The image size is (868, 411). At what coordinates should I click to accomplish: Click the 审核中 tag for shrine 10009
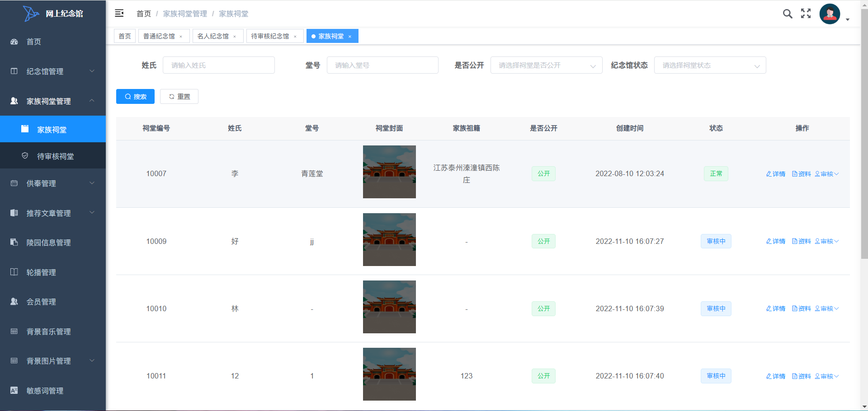pos(716,241)
